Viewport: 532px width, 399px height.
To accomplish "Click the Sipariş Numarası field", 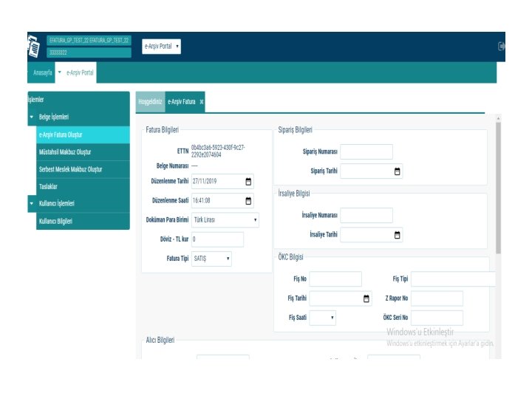I will 366,151.
